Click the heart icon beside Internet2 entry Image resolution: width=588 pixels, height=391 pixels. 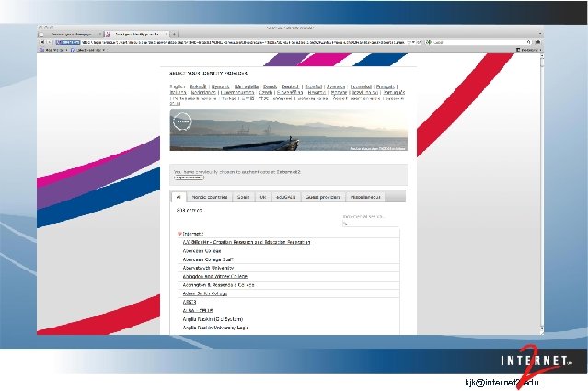pyautogui.click(x=179, y=234)
